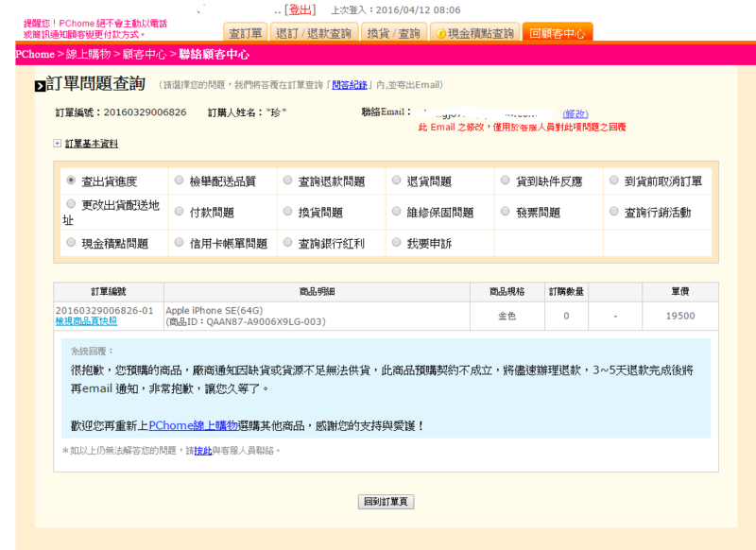Open the 訂單基本資料 link

pos(92,144)
